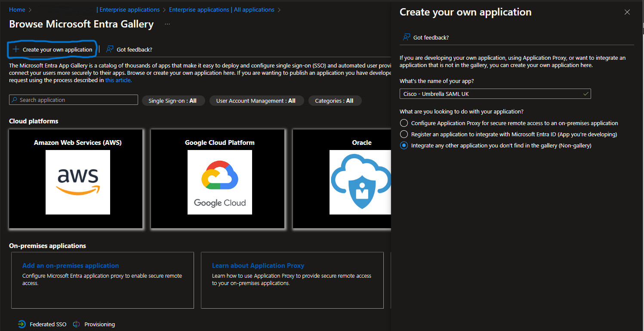Viewport: 644px width, 331px height.
Task: Open the Single Sign-on filter
Action: [173, 101]
